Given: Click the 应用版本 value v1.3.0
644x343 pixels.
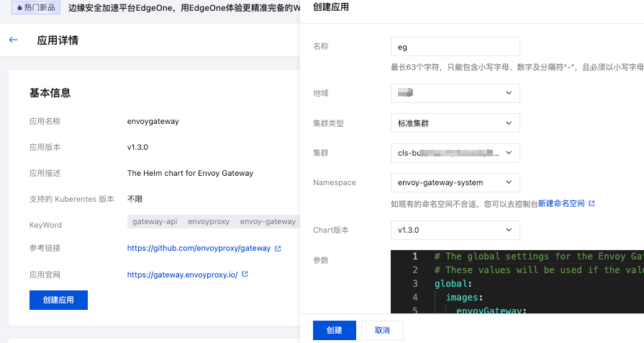Looking at the screenshot, I should click(137, 147).
